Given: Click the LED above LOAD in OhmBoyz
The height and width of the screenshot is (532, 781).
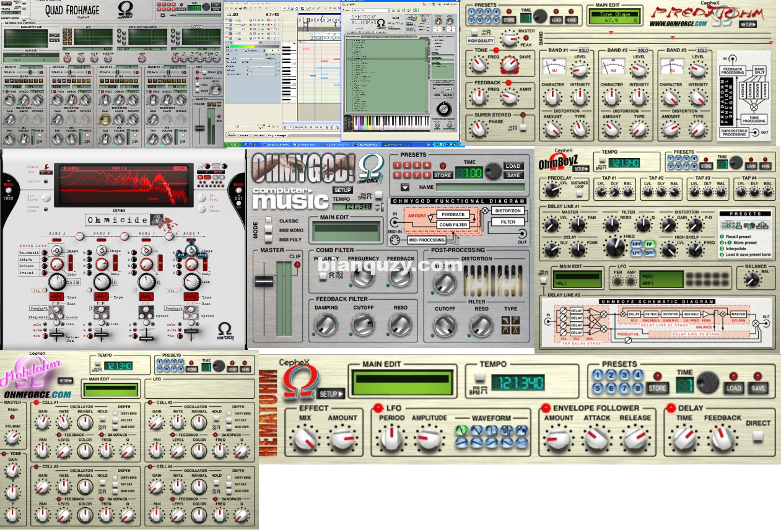Looking at the screenshot, I should tap(751, 159).
